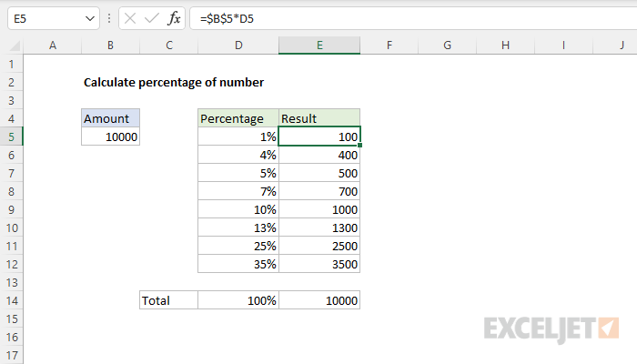Click the fill handle of cell E5
Viewport: 637px width, 364px height.
[x=360, y=146]
